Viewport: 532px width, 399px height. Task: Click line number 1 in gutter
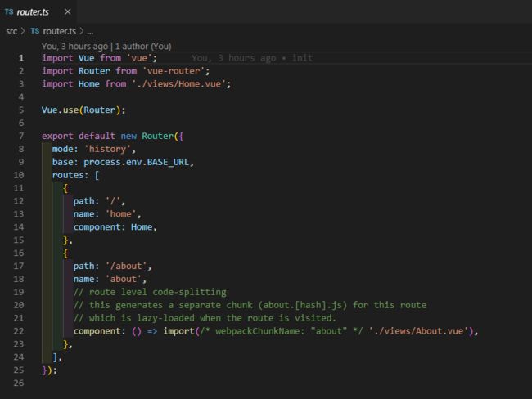[21, 58]
